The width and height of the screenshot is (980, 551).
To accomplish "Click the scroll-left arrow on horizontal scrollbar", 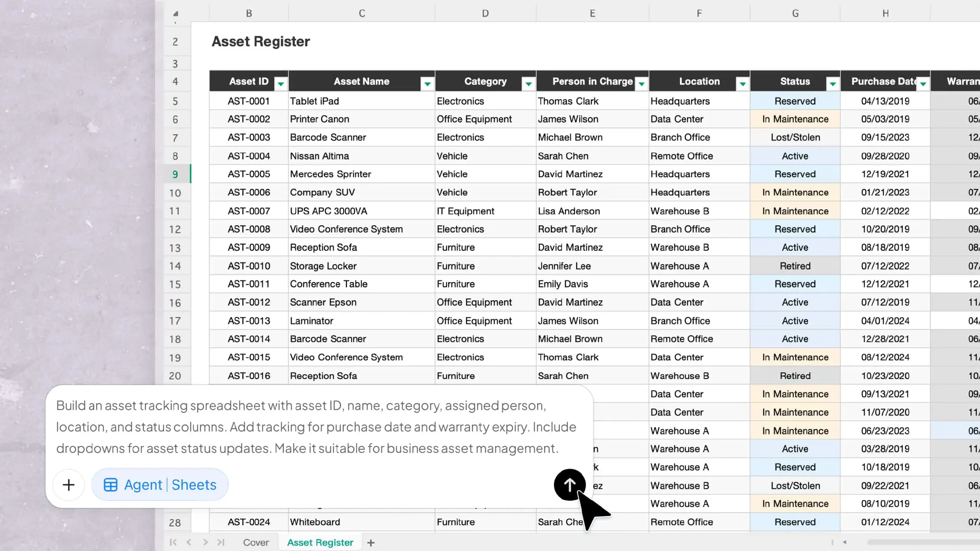I will (x=845, y=542).
